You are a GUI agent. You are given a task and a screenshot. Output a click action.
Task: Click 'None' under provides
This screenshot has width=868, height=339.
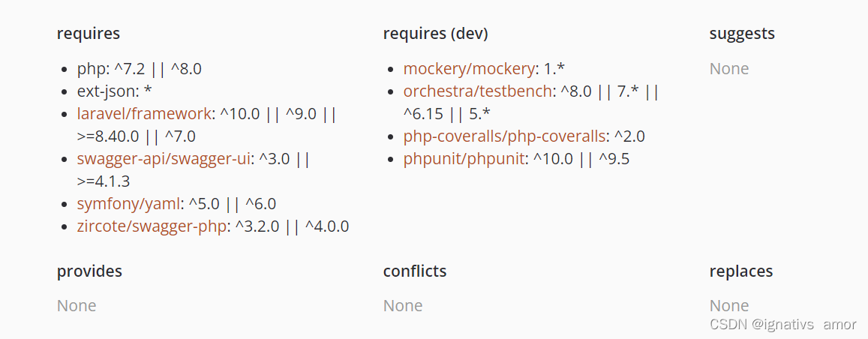coord(77,306)
